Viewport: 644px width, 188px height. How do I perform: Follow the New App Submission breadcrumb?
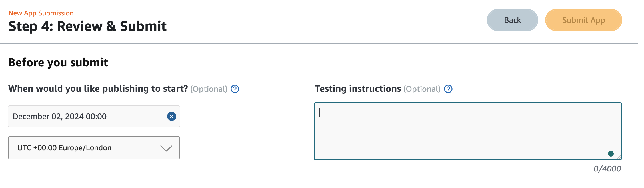(41, 13)
